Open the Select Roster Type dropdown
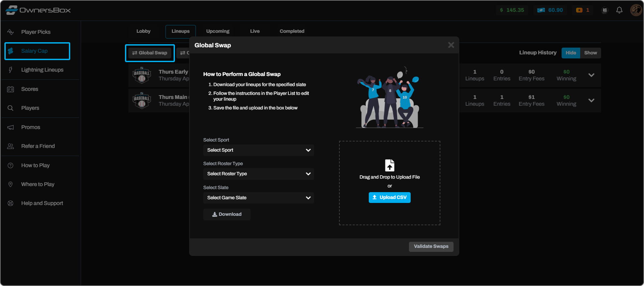Viewport: 644px width, 286px height. click(x=258, y=174)
